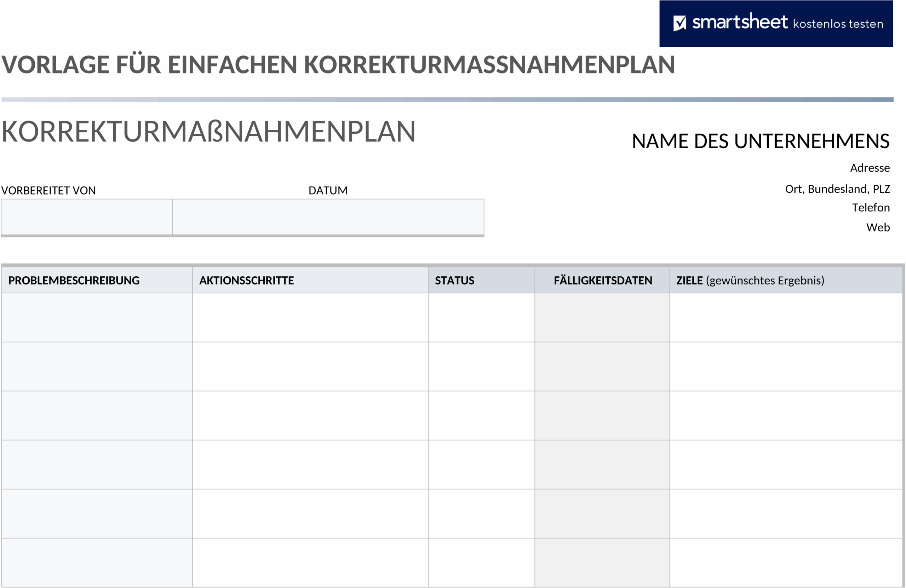Viewport: 906px width, 588px height.
Task: Click the empty field under VORBEREITET VON
Action: [87, 217]
